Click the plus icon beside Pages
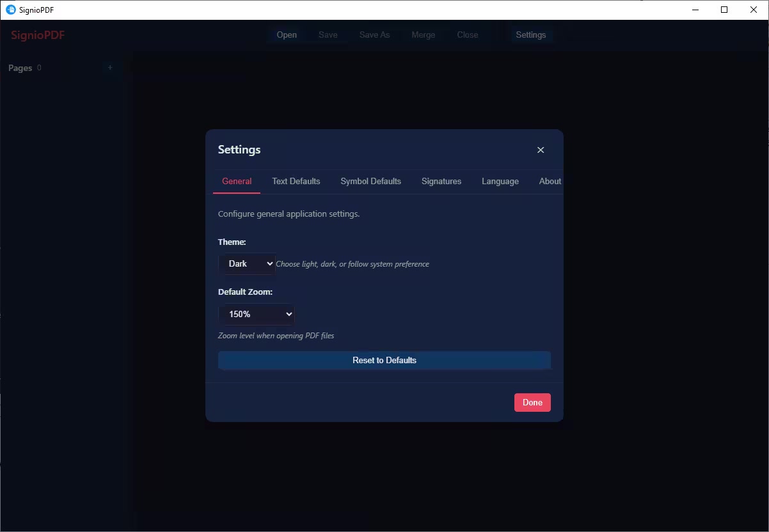The image size is (769, 532). point(110,68)
